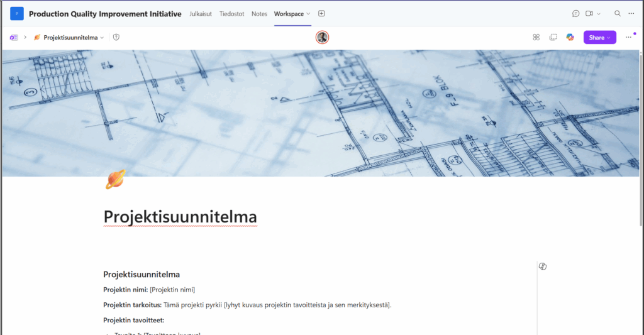Image resolution: width=644 pixels, height=335 pixels.
Task: Open the Julkaisut tab
Action: (201, 14)
